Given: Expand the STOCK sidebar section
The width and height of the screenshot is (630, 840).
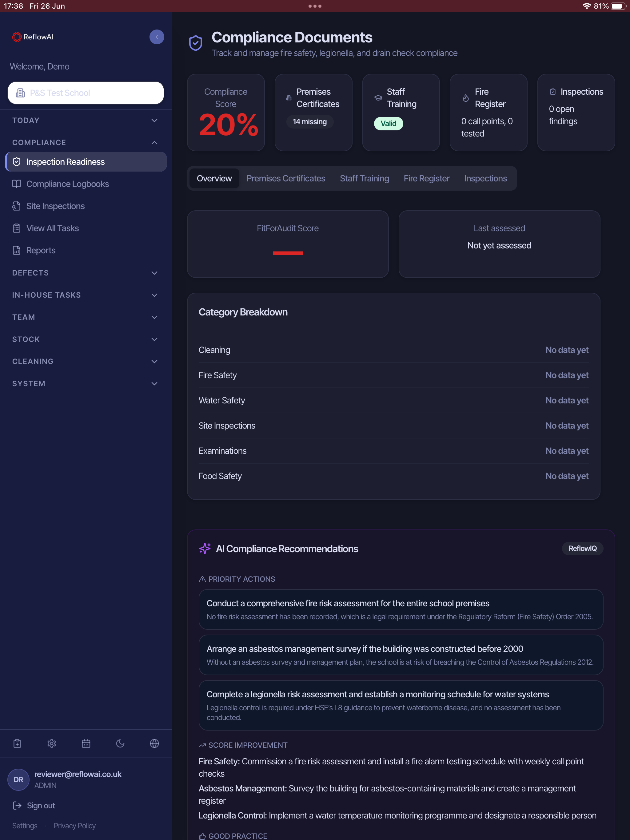Looking at the screenshot, I should [86, 339].
